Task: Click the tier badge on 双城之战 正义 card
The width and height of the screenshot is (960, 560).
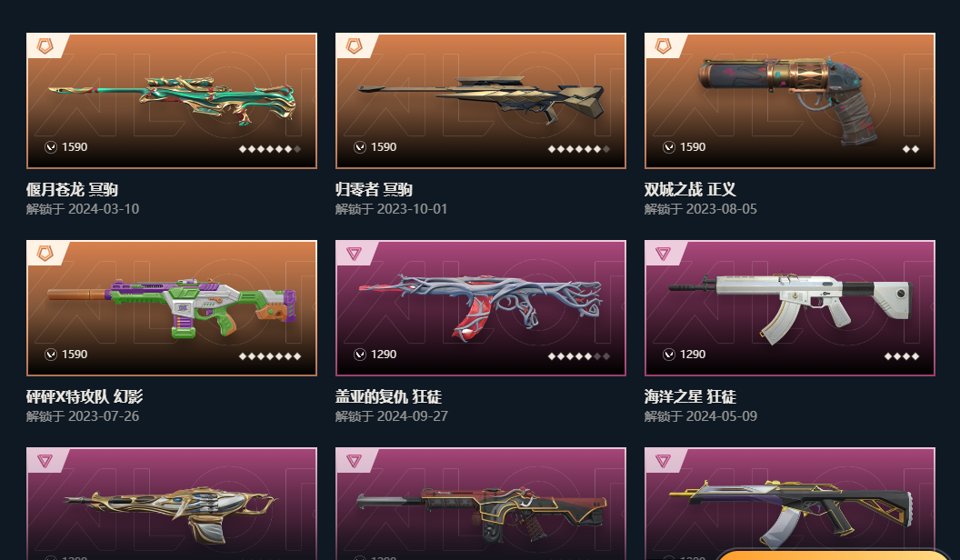Action: [663, 45]
